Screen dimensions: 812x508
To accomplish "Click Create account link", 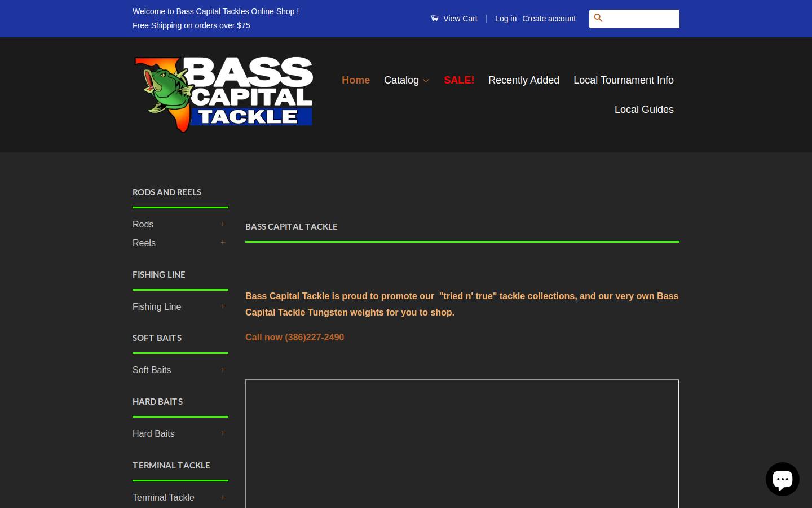I will click(x=549, y=19).
